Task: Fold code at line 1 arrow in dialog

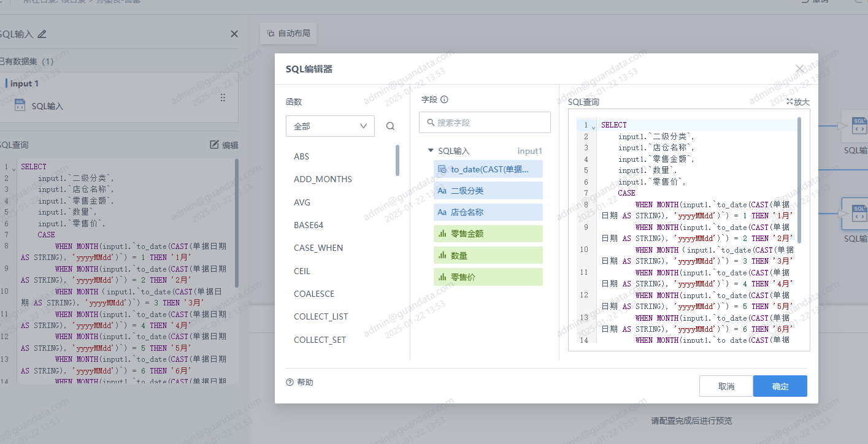Action: pos(593,126)
